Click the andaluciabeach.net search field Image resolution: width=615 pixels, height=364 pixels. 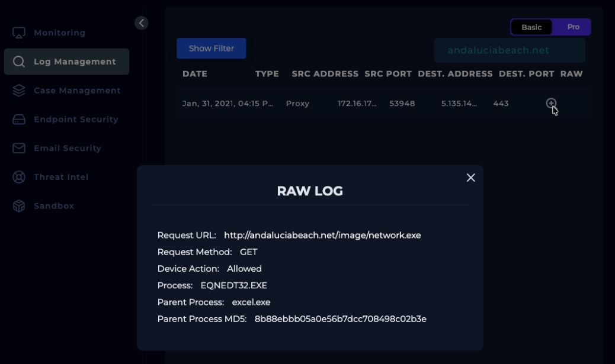(510, 51)
